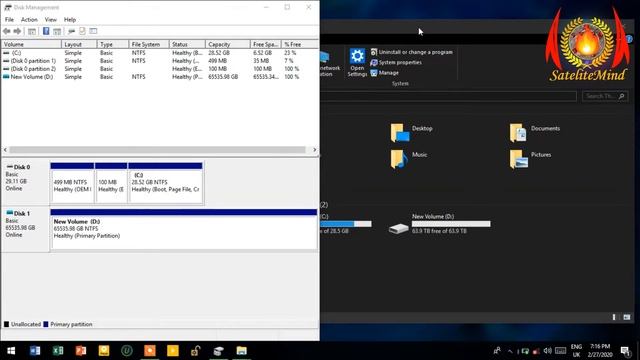Viewport: 640px width, 360px height.
Task: Open the Windows Start menu
Action: [x=11, y=351]
